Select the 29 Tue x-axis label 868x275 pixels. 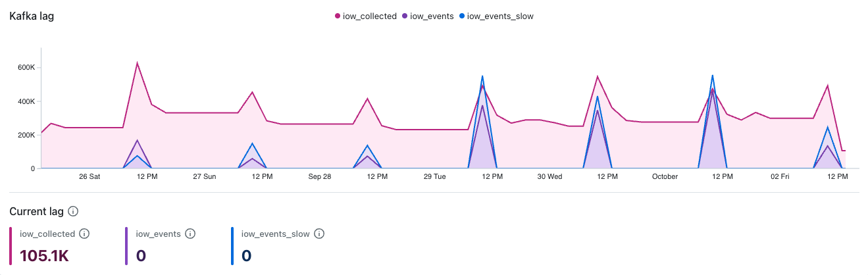pos(435,176)
